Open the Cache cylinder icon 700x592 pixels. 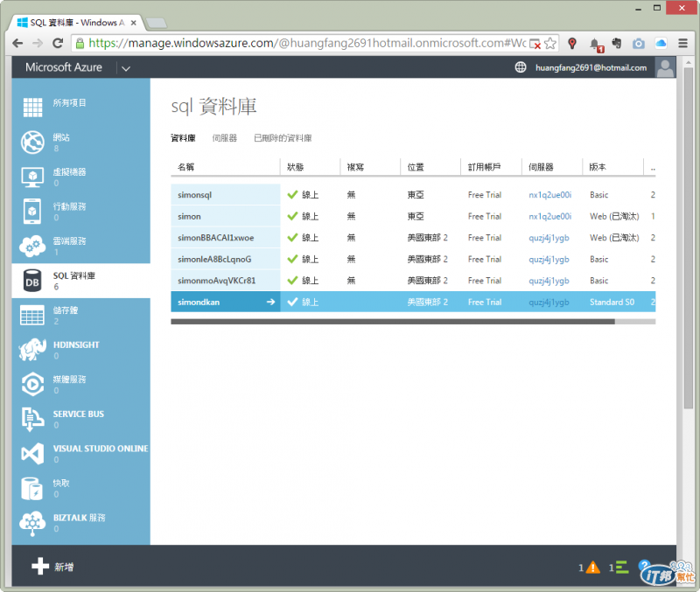(x=32, y=488)
